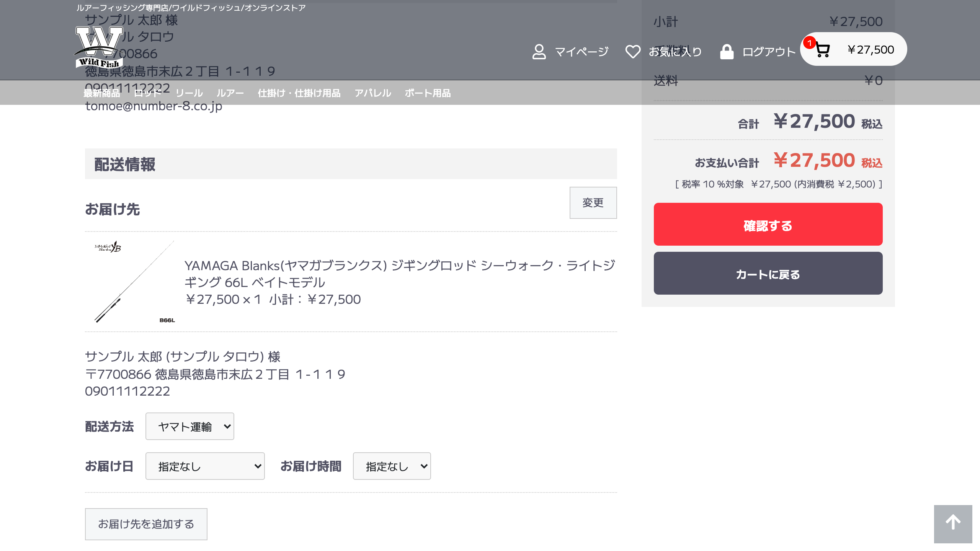Open the お届け時間 指定なし dropdown
980x551 pixels.
click(392, 466)
